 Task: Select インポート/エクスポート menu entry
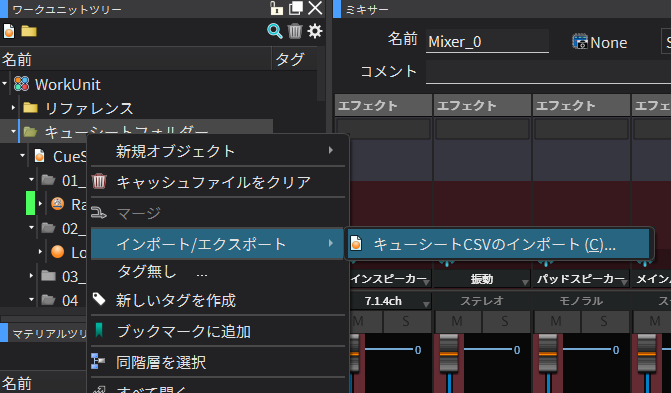point(217,244)
